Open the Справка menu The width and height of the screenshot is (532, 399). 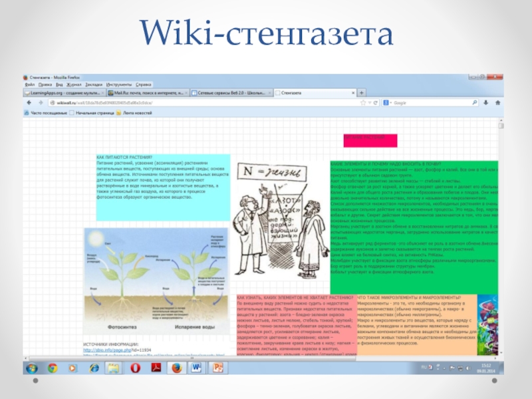[x=144, y=84]
